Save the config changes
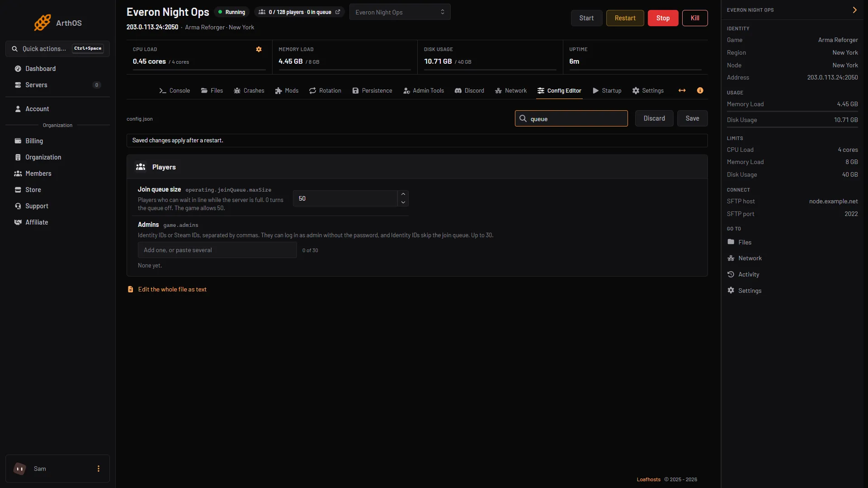Image resolution: width=868 pixels, height=488 pixels. (x=692, y=118)
